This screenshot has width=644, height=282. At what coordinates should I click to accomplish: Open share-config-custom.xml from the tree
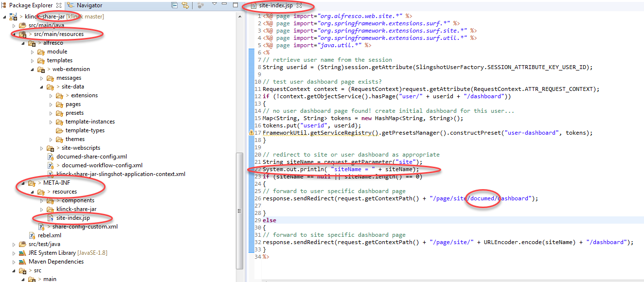[85, 227]
